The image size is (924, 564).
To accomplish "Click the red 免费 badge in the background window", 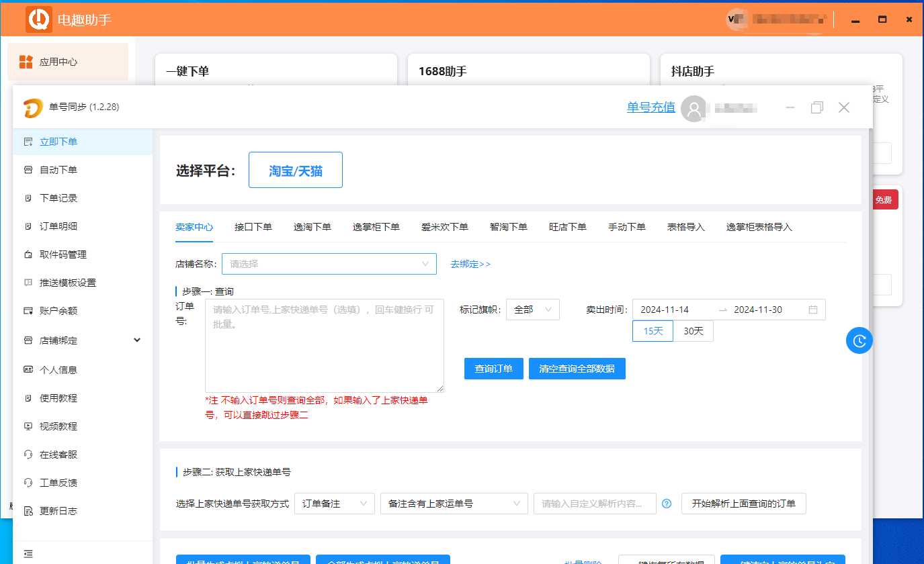I will (884, 200).
